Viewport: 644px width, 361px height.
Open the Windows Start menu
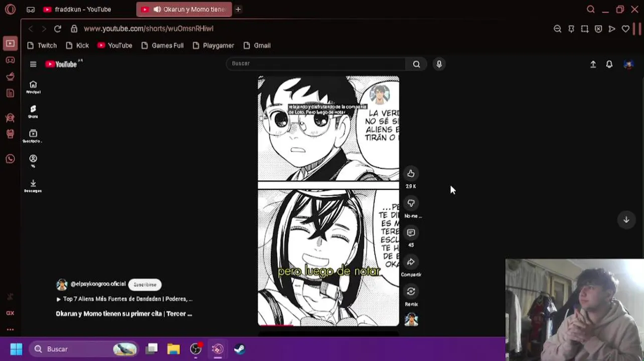tap(16, 349)
